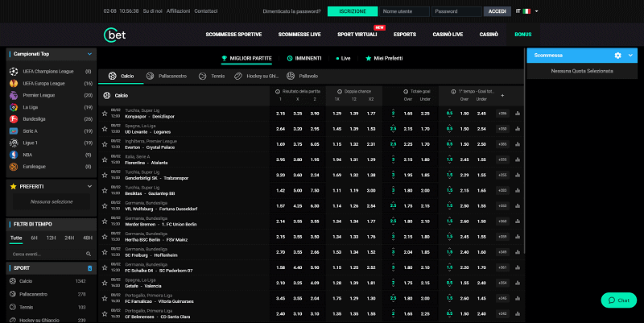Select the 12H time filter
644x323 pixels.
(51, 238)
